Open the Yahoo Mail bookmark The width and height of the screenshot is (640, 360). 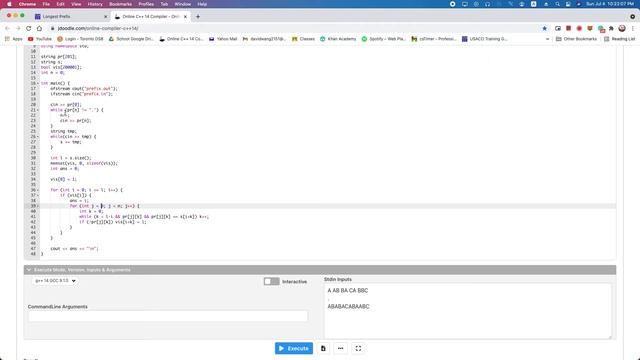[x=223, y=39]
